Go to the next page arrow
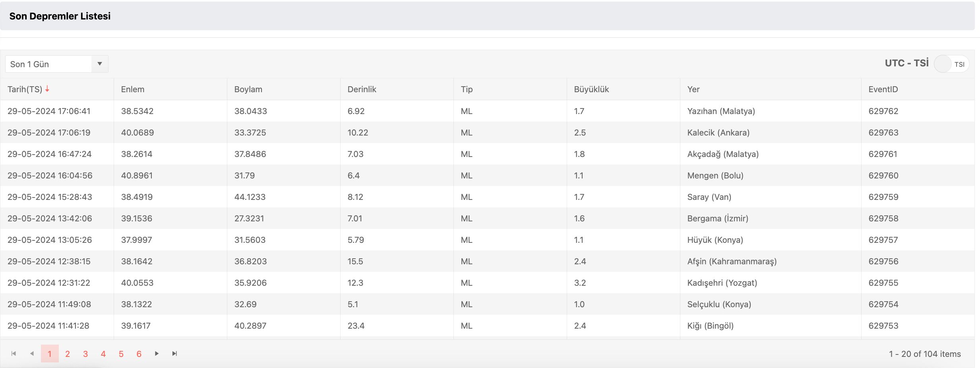Viewport: 980px width, 368px height. coord(157,354)
